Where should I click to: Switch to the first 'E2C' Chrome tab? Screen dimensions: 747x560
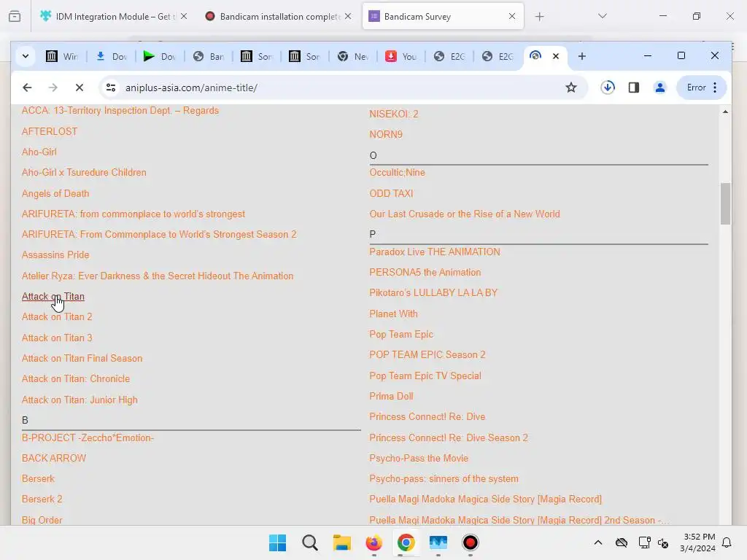pyautogui.click(x=449, y=56)
